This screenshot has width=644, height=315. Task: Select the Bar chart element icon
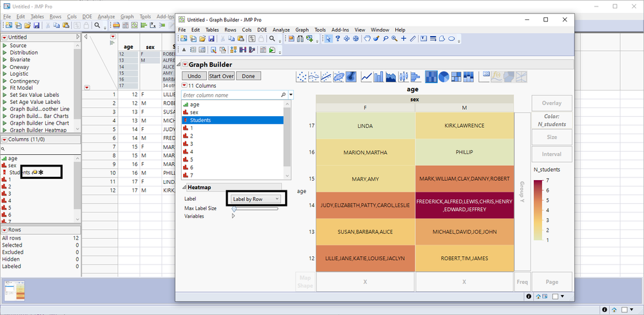379,77
